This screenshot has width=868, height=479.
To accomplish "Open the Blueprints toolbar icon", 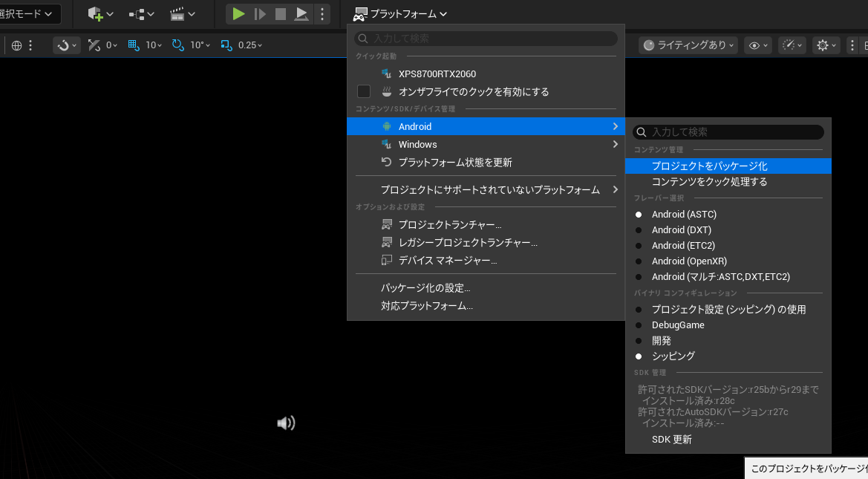I will (x=137, y=13).
